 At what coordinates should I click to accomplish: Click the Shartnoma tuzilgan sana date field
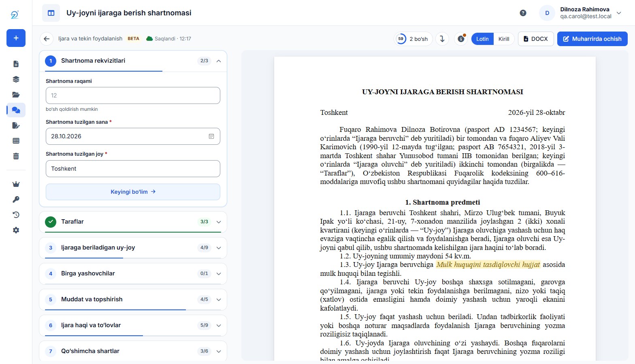[133, 136]
